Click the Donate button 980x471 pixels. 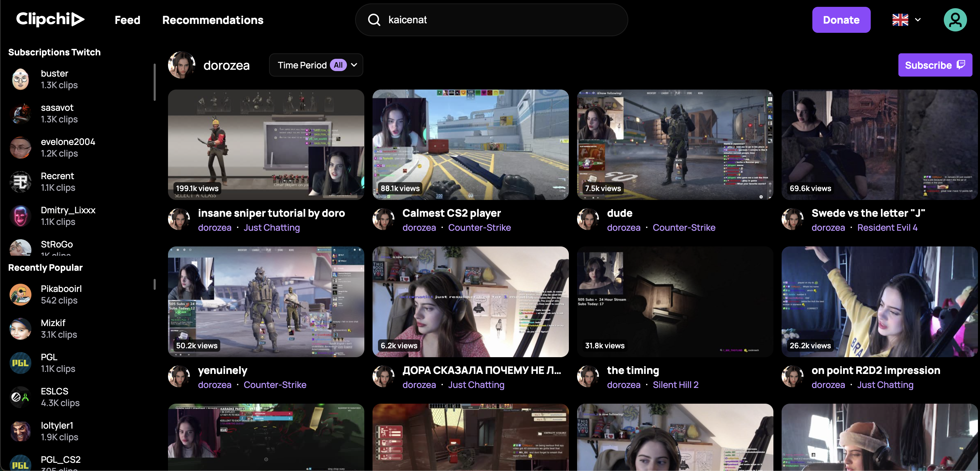coord(841,20)
